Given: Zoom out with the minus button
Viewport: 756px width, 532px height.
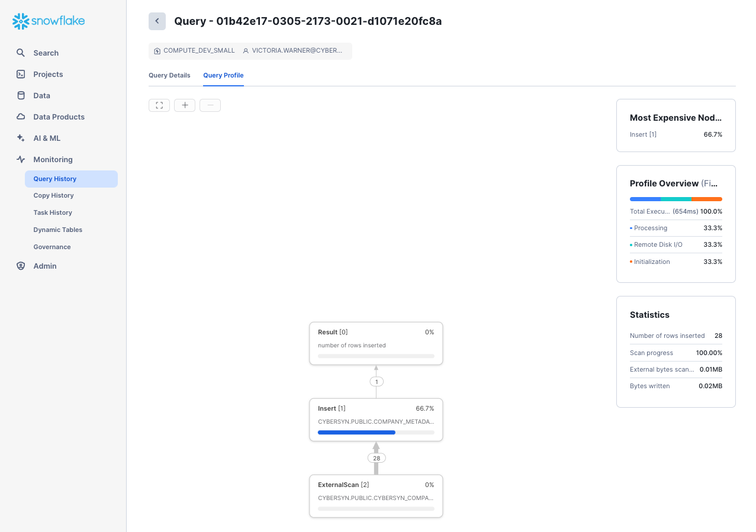Looking at the screenshot, I should 210,105.
